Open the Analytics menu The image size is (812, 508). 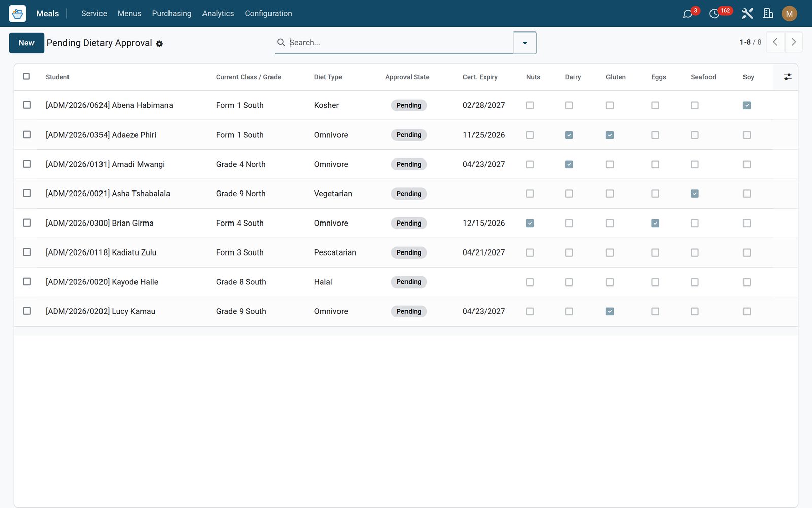218,13
